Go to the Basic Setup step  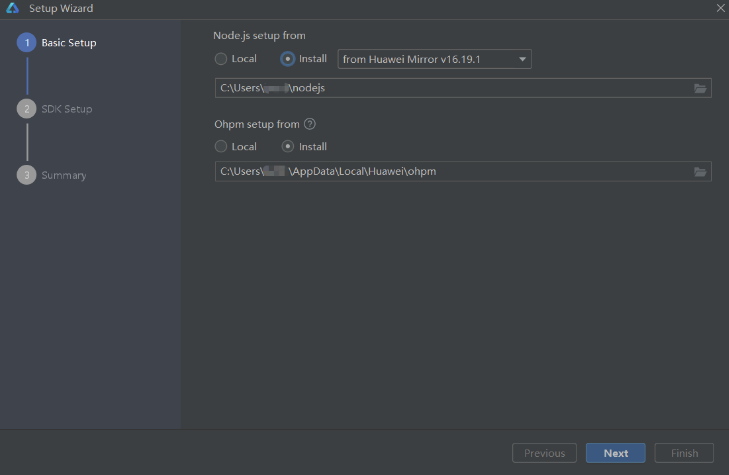coord(69,43)
